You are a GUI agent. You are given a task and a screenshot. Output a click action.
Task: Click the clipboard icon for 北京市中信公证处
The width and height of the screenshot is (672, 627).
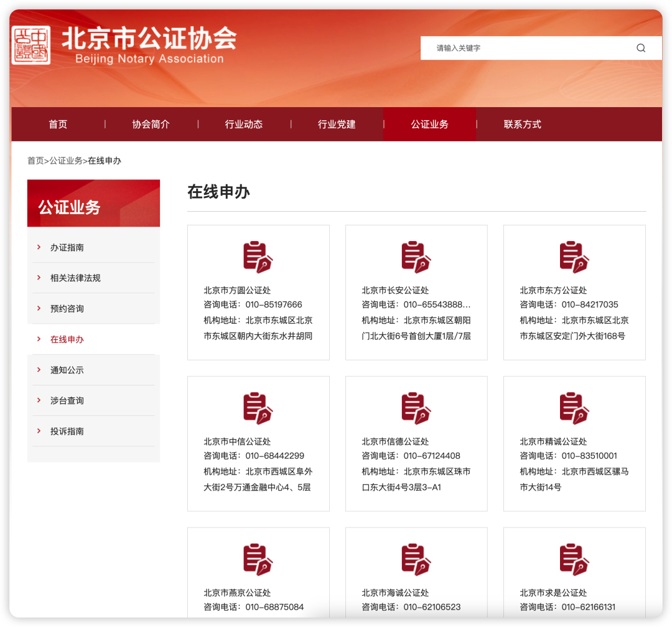pyautogui.click(x=258, y=408)
